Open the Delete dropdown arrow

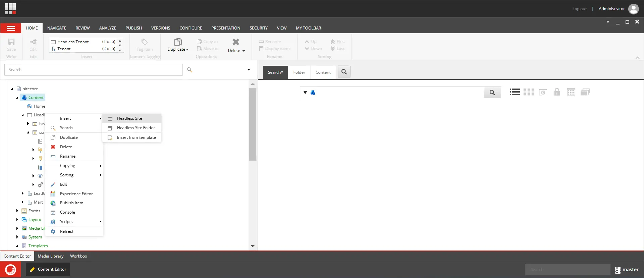pos(244,51)
